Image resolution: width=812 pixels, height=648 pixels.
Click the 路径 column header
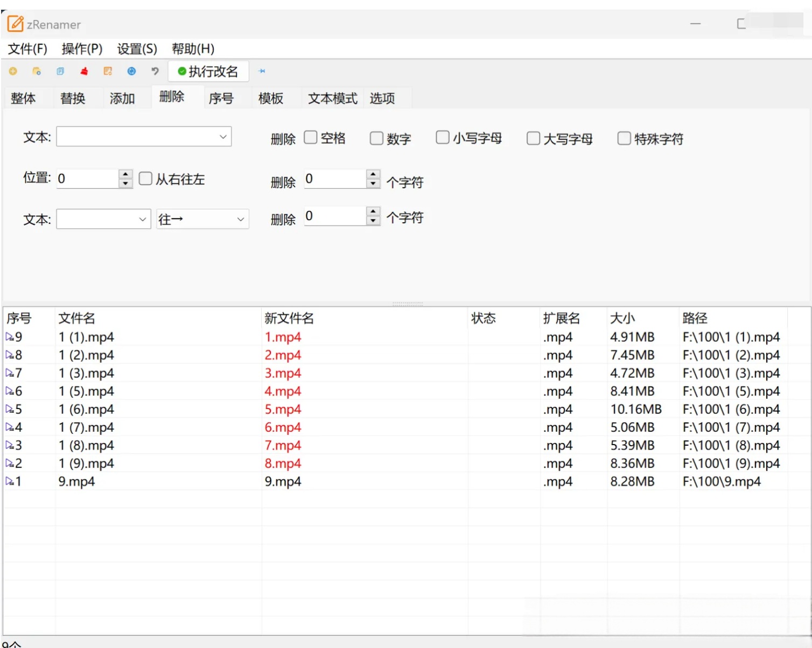click(x=733, y=318)
